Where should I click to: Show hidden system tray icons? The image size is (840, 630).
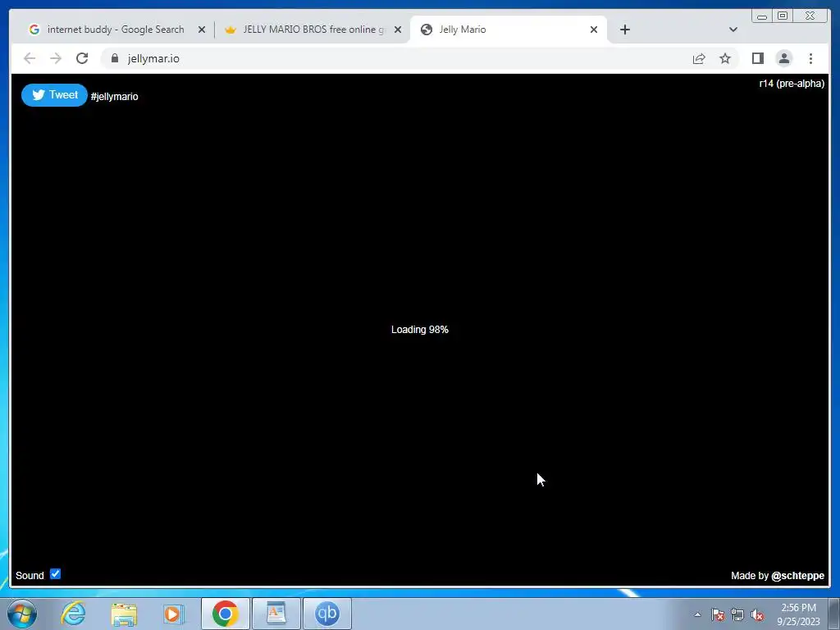tap(697, 614)
